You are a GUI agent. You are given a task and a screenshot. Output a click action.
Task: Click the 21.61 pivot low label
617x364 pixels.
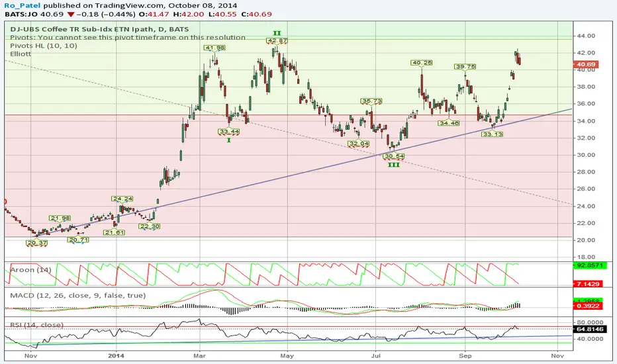pos(115,232)
